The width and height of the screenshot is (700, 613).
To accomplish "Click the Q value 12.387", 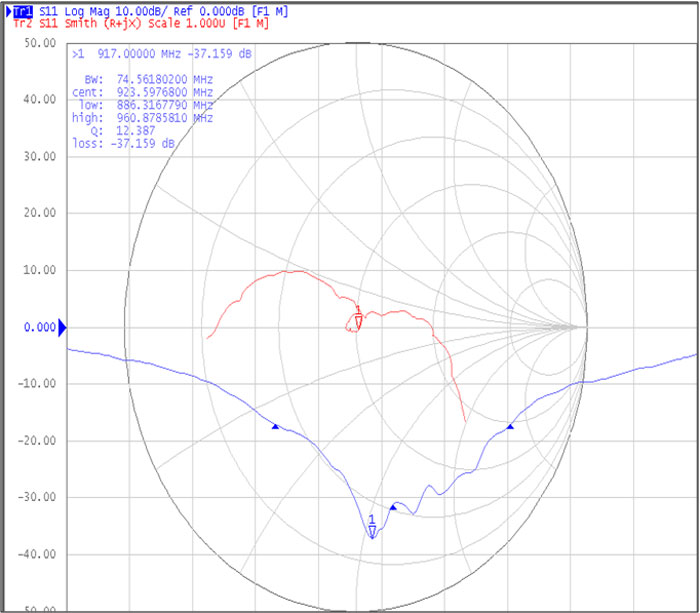I will (x=136, y=131).
